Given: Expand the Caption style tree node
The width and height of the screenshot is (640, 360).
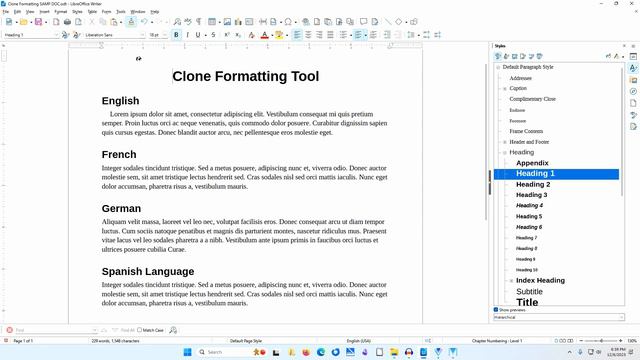Looking at the screenshot, I should (505, 89).
